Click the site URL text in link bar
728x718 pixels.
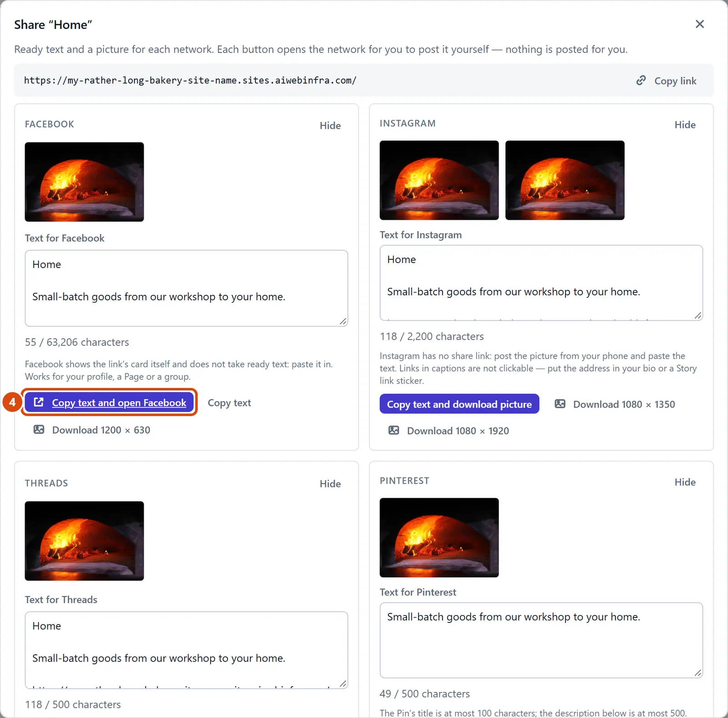[x=190, y=81]
